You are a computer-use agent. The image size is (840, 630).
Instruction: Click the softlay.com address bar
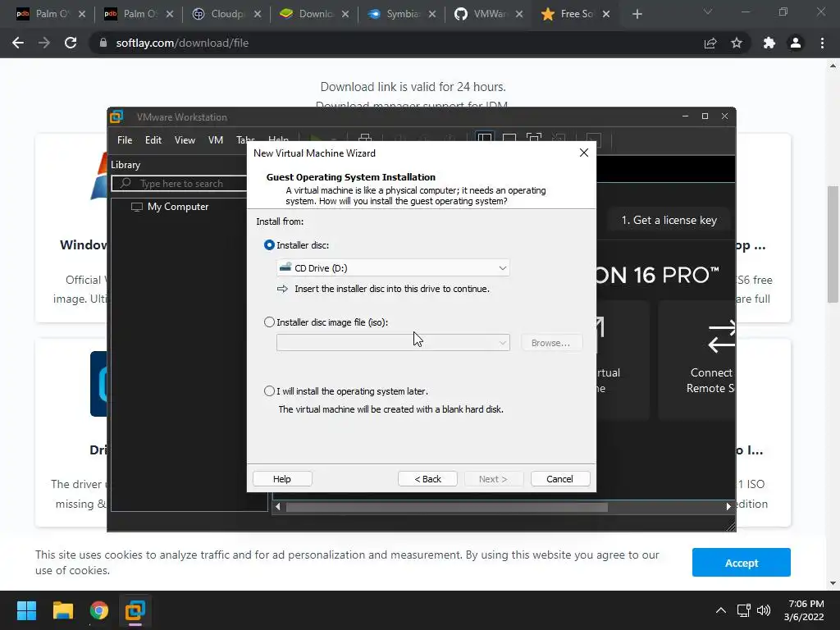pyautogui.click(x=396, y=43)
